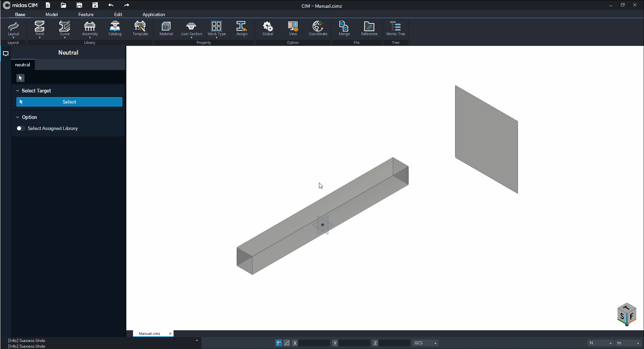Open Material properties
This screenshot has height=349, width=644.
[x=166, y=28]
